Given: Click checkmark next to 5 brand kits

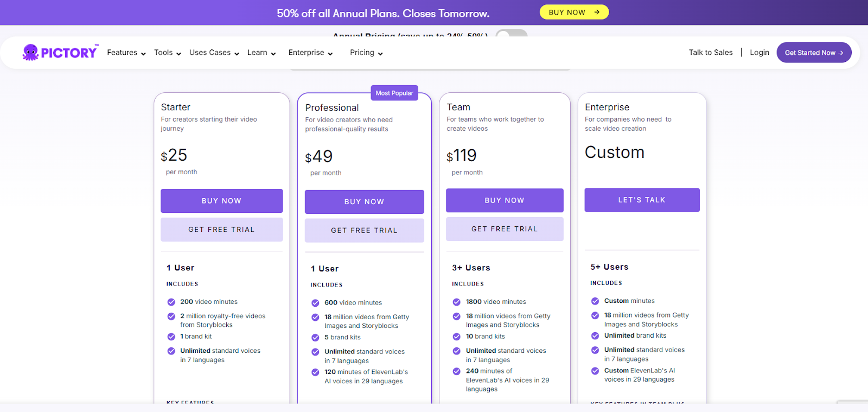Looking at the screenshot, I should [x=315, y=338].
